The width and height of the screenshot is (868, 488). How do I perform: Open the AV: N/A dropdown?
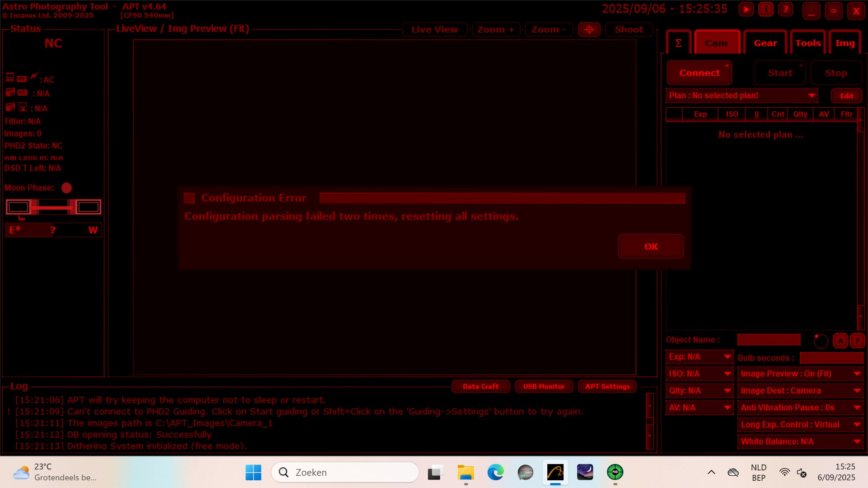[699, 407]
